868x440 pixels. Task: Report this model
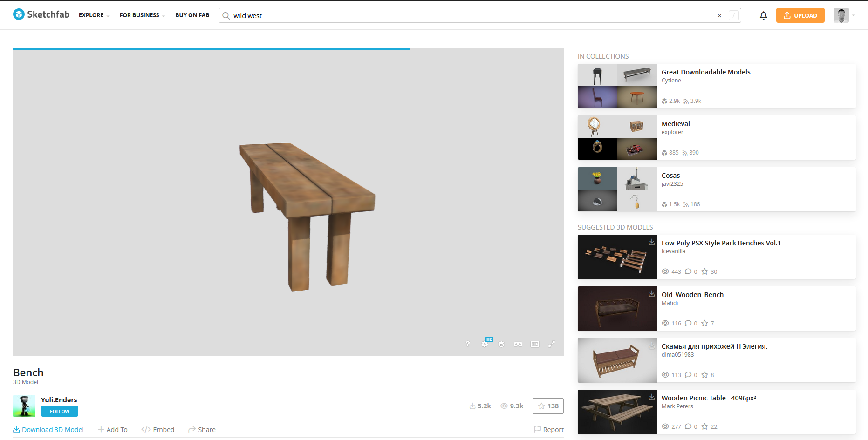click(549, 430)
